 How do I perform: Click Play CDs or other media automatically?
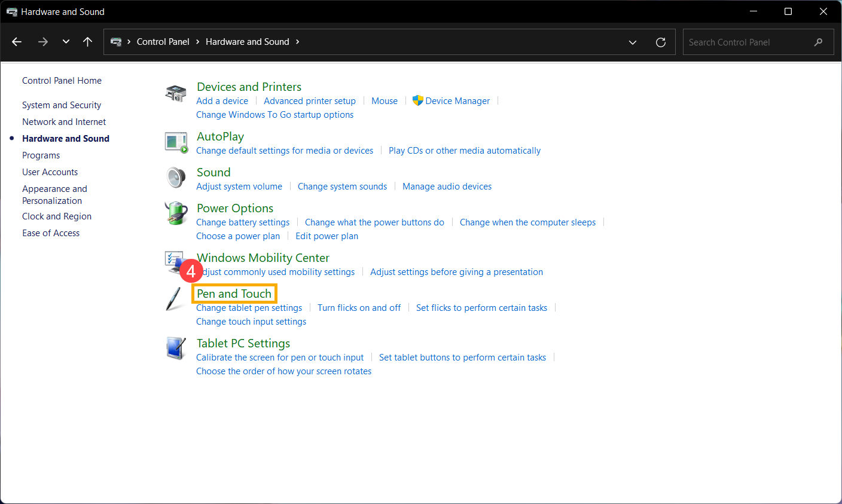(465, 151)
